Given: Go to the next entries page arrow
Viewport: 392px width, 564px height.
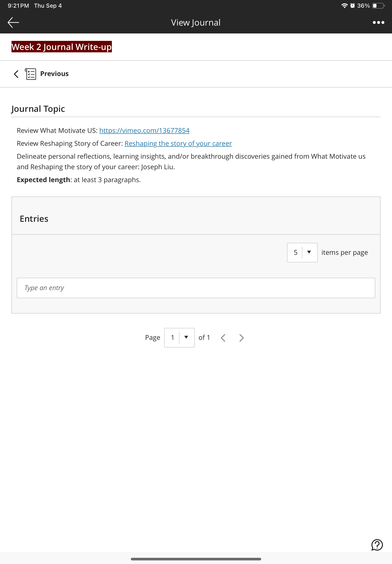Looking at the screenshot, I should point(241,338).
